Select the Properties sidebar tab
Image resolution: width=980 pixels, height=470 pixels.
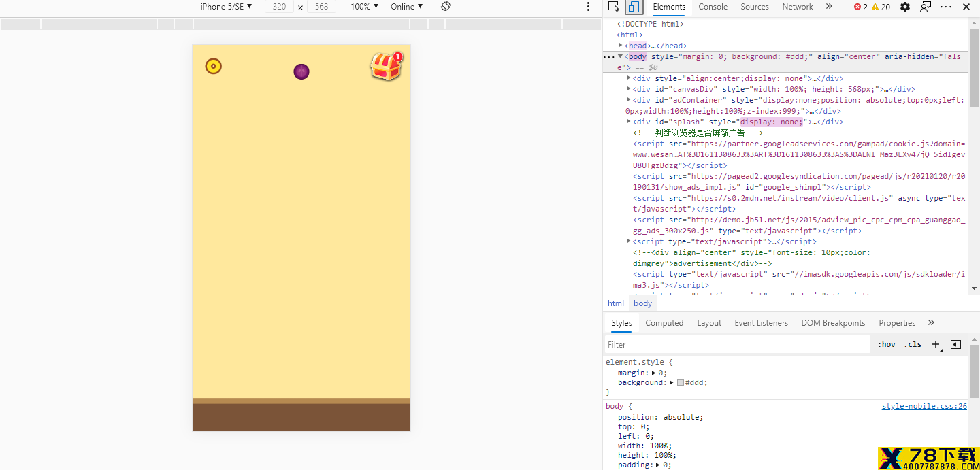coord(897,323)
